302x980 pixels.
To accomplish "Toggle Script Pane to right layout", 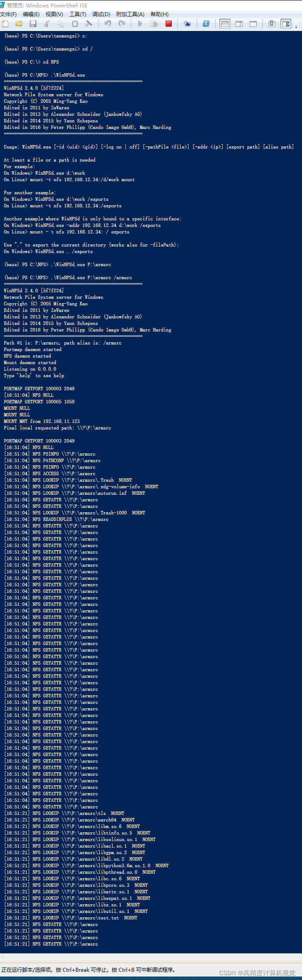I will 238,24.
